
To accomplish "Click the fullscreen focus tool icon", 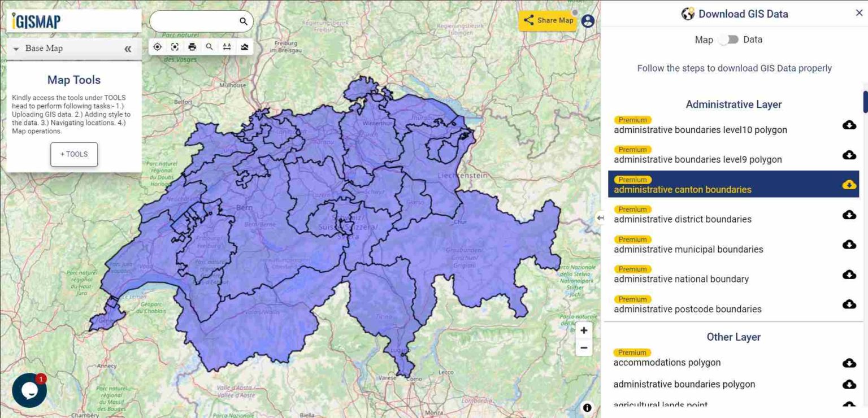I will [175, 47].
